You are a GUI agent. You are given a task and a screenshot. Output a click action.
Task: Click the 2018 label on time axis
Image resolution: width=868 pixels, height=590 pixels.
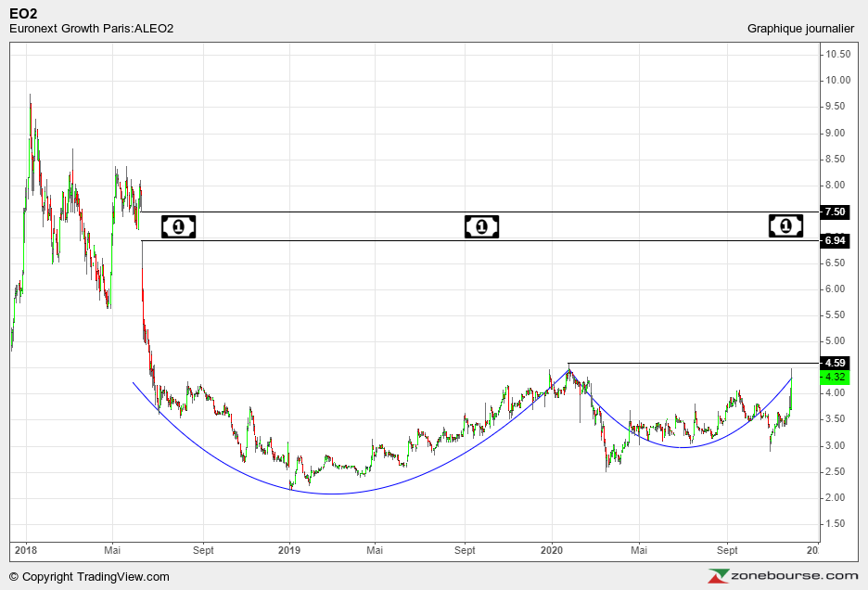click(x=25, y=550)
